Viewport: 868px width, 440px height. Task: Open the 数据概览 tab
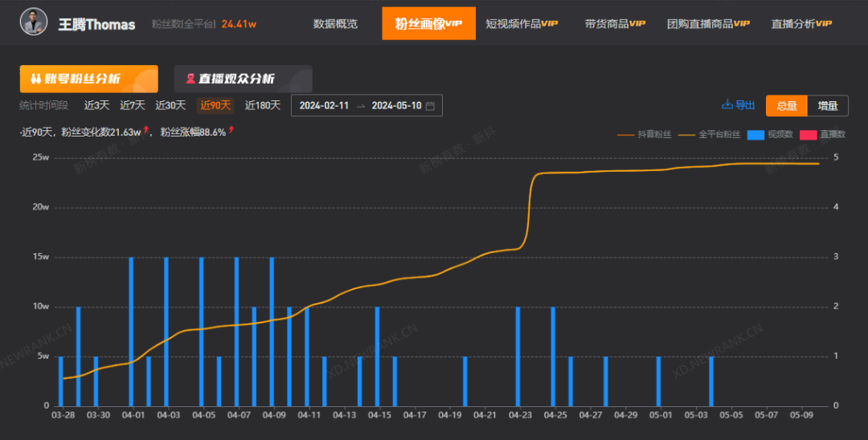click(x=335, y=24)
